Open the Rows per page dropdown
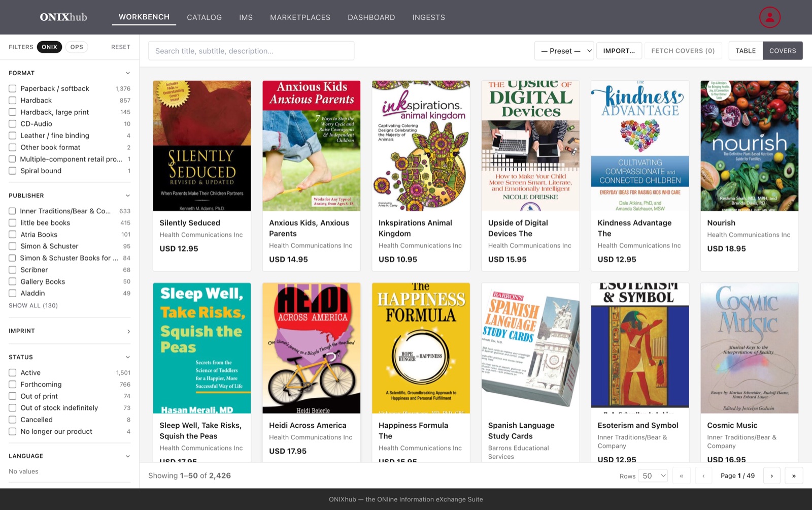This screenshot has width=812, height=510. (653, 476)
